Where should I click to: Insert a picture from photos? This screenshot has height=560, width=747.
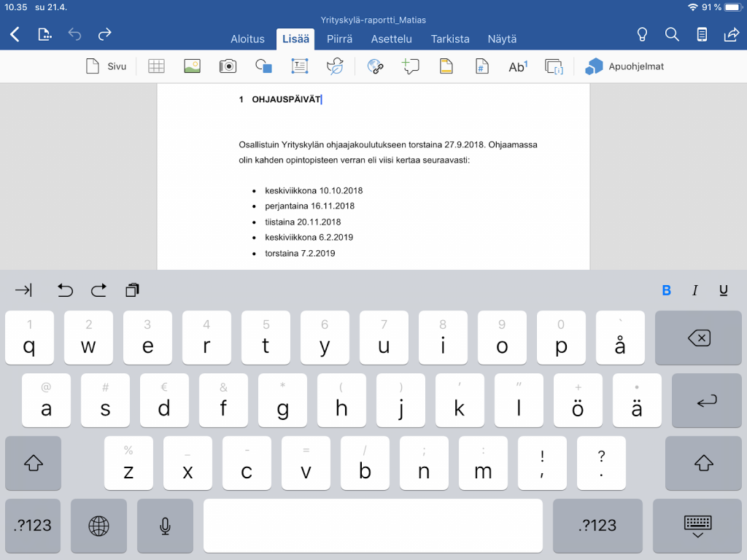pos(192,66)
